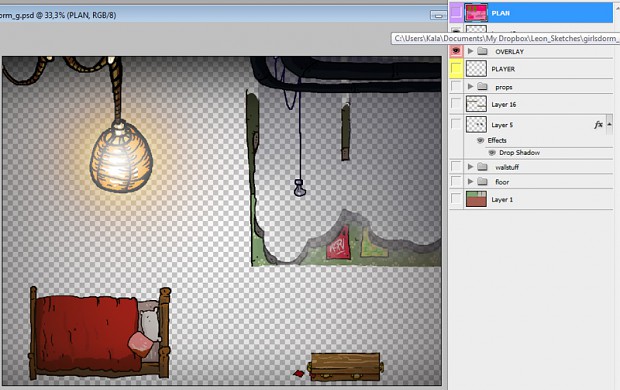
Task: Click the red poster on the wall
Action: click(338, 244)
